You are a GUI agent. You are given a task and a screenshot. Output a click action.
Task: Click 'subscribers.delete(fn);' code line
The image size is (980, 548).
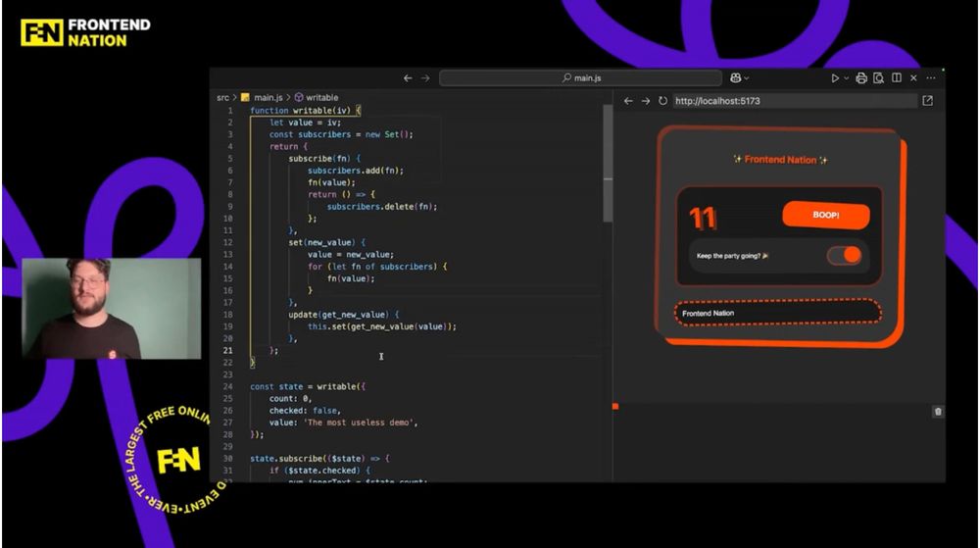[x=382, y=207]
